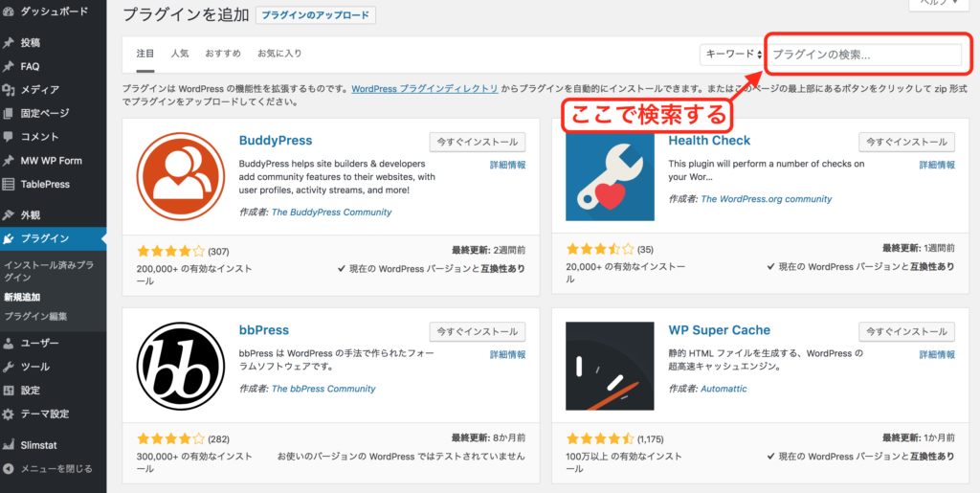
Task: Click Install Now button for BuddyPress
Action: point(478,142)
